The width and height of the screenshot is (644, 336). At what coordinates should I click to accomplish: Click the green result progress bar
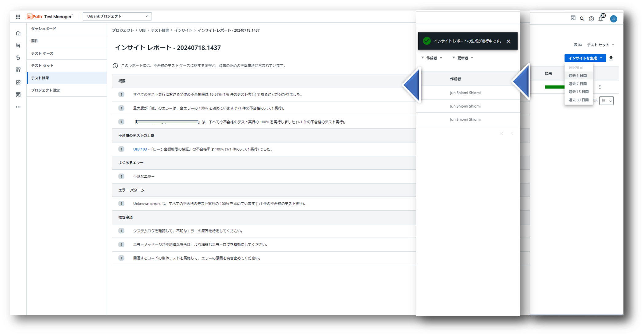(x=554, y=87)
